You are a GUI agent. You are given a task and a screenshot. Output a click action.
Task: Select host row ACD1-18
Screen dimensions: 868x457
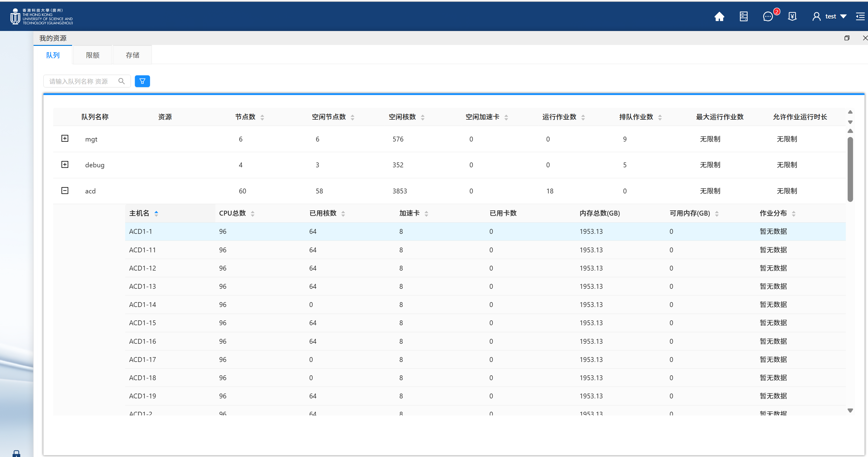click(x=485, y=377)
